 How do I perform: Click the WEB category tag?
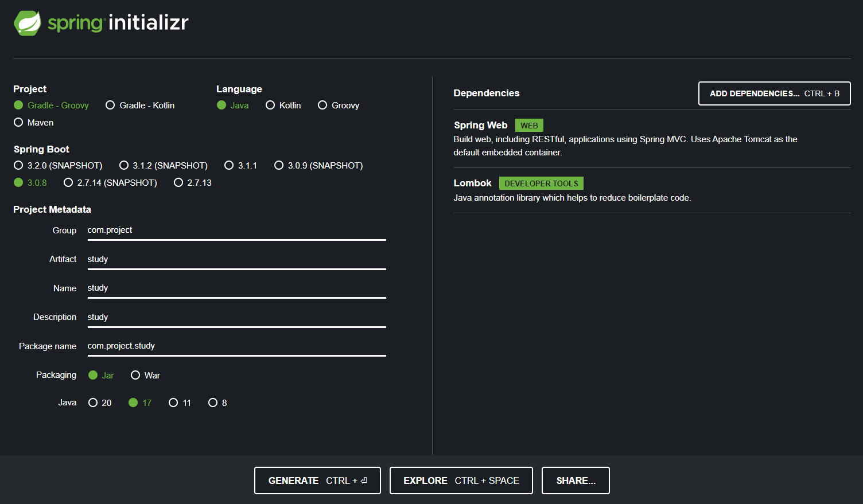pos(529,126)
